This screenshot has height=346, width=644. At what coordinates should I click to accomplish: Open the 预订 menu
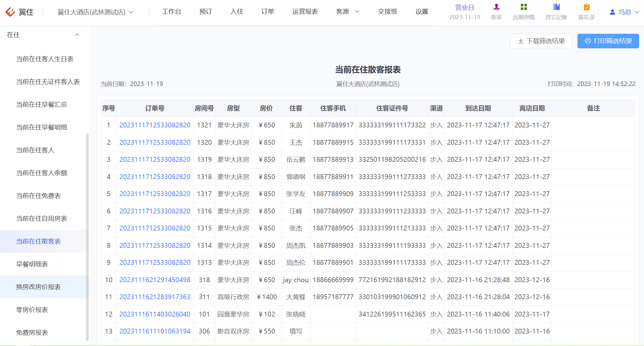(x=206, y=12)
